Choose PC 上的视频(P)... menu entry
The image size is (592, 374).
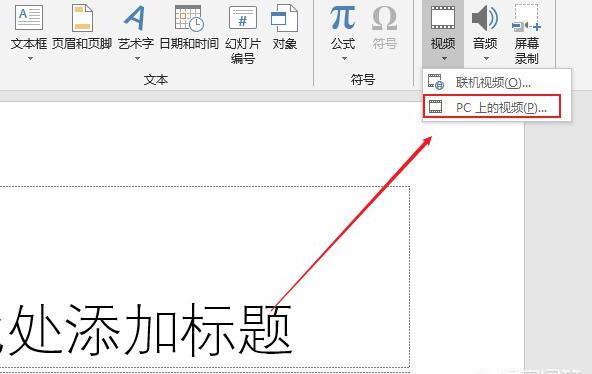pyautogui.click(x=492, y=107)
